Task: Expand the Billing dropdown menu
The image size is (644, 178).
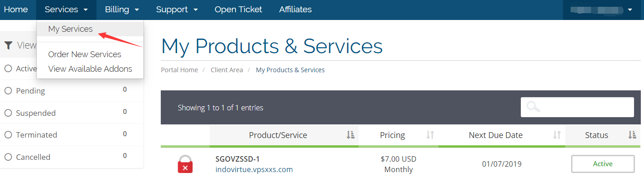Action: 122,10
